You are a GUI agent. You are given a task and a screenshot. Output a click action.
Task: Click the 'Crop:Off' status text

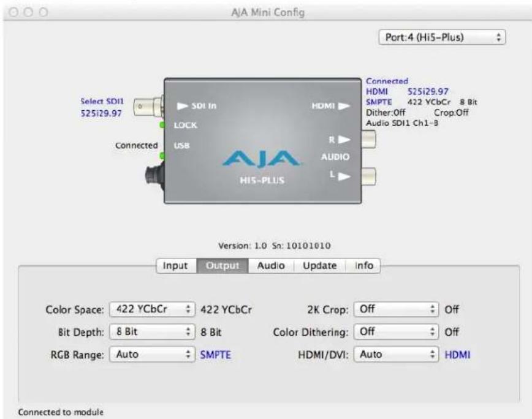click(451, 113)
